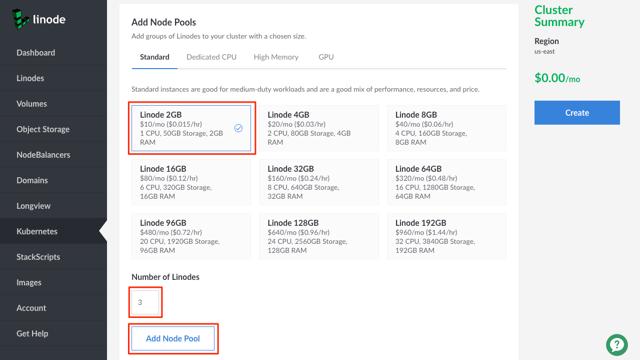Pick the Linode 192GB plan

[x=447, y=236]
